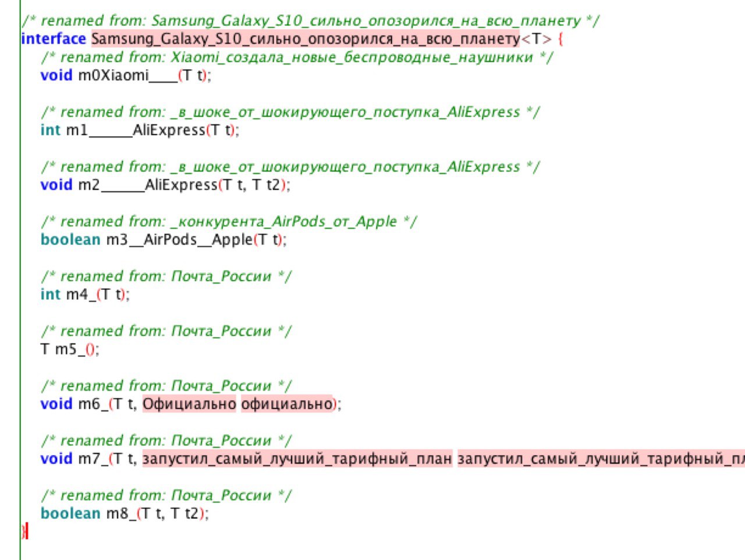This screenshot has height=560, width=745.
Task: Click the "int" keyword before m4_
Action: coord(50,294)
